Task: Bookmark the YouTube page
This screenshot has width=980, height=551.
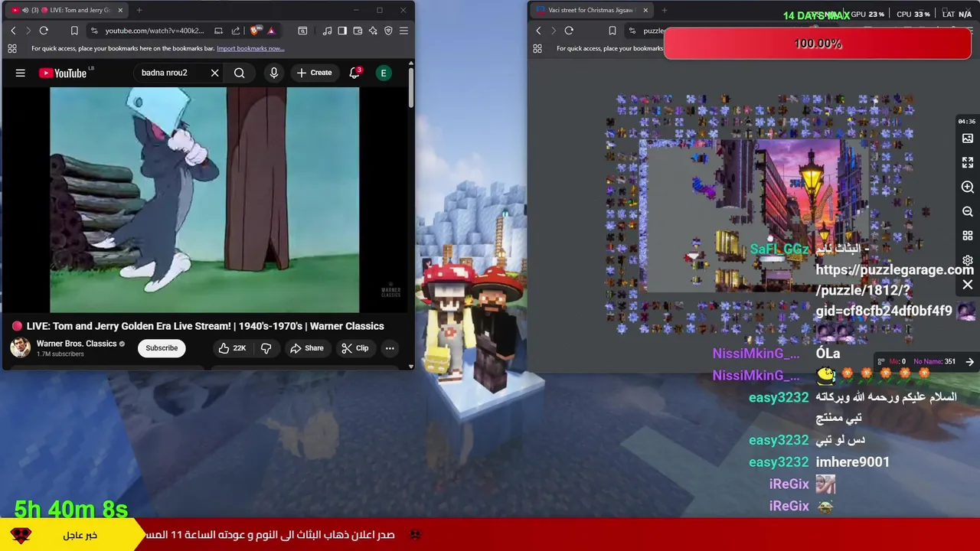Action: tap(74, 31)
